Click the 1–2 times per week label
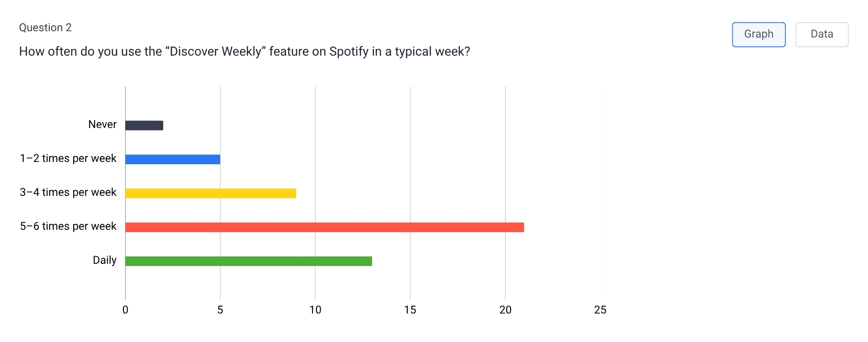 68,158
